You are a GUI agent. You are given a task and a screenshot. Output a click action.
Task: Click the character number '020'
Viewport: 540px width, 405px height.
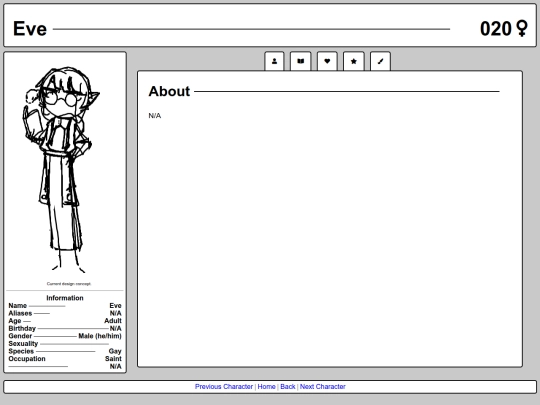point(496,29)
